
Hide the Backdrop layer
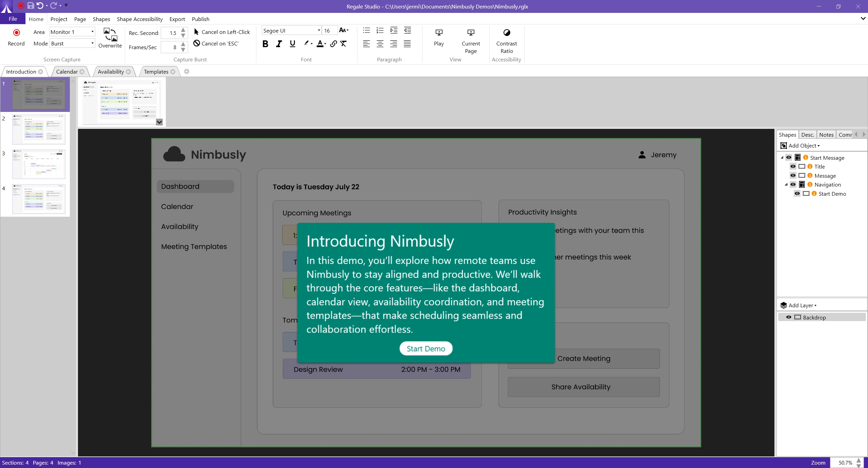[789, 317]
